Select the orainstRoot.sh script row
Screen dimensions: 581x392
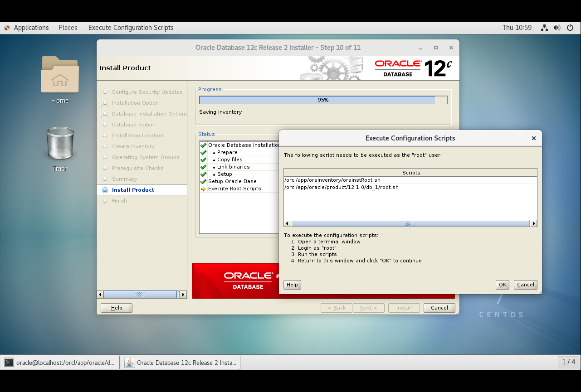(410, 180)
